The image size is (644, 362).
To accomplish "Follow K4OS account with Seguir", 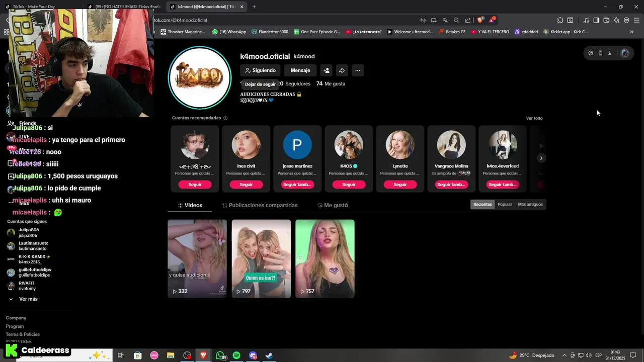I will (x=349, y=185).
